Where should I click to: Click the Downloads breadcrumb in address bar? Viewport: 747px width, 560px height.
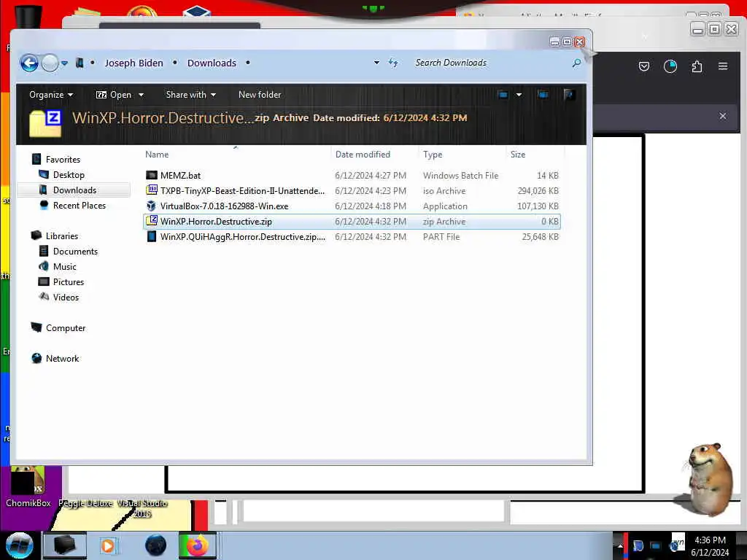click(212, 63)
